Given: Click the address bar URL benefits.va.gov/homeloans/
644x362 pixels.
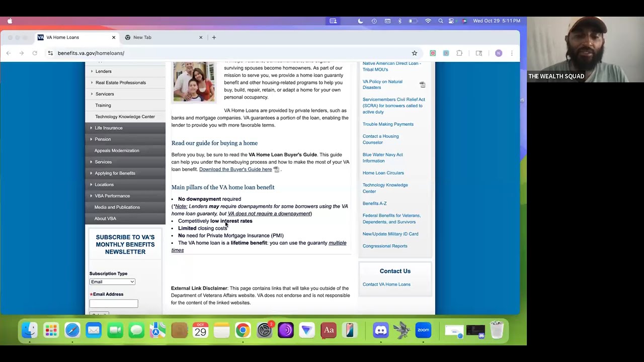Looking at the screenshot, I should (91, 53).
